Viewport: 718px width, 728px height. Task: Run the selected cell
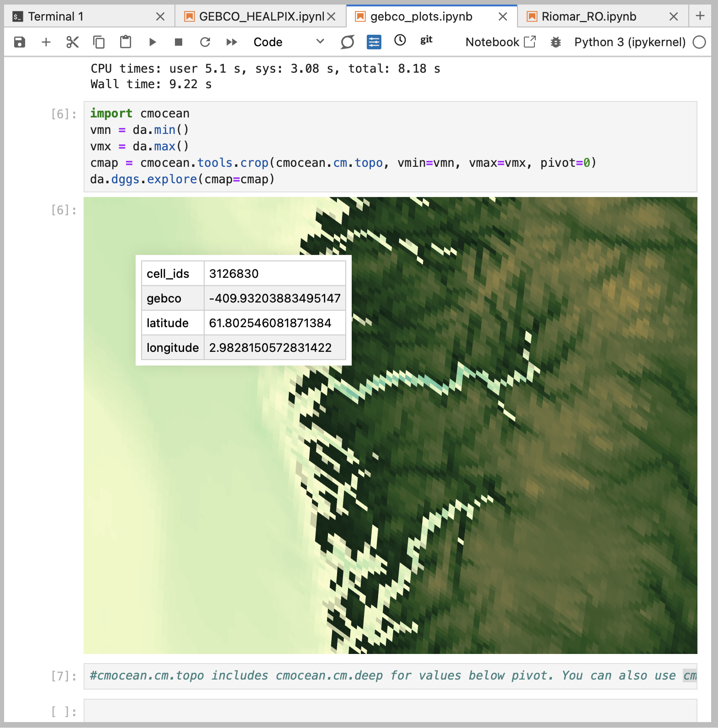[x=153, y=43]
